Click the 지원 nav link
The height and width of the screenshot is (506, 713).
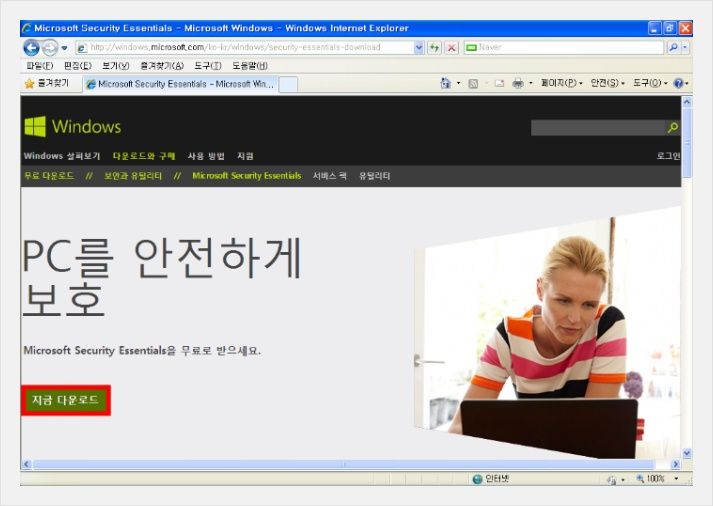(245, 156)
